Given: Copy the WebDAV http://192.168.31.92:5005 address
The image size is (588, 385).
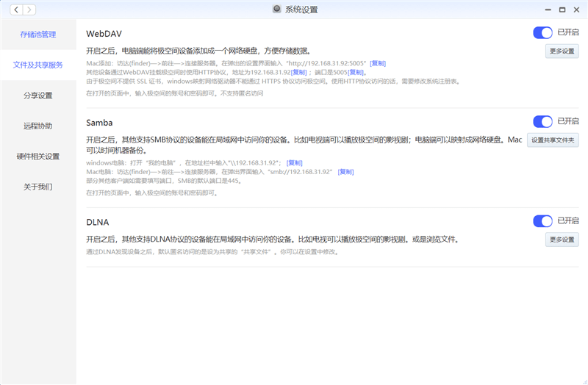Looking at the screenshot, I should [x=378, y=63].
